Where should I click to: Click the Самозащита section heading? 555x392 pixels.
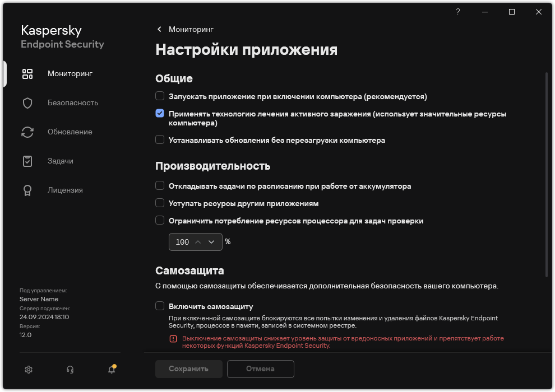coord(189,270)
